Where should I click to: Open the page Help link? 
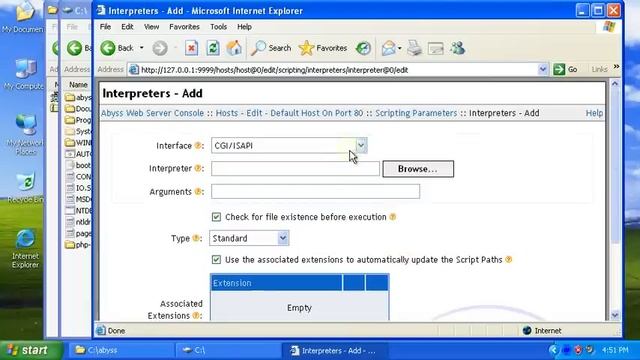click(x=594, y=113)
